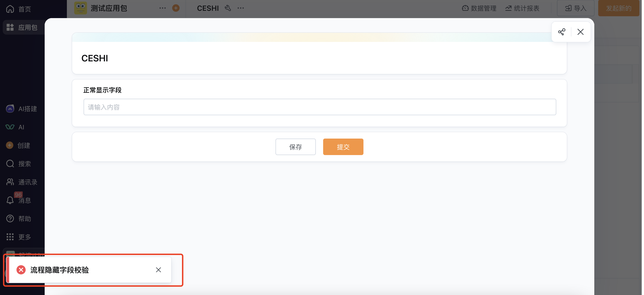Open 搜索 search in sidebar
This screenshot has width=644, height=295.
19,164
